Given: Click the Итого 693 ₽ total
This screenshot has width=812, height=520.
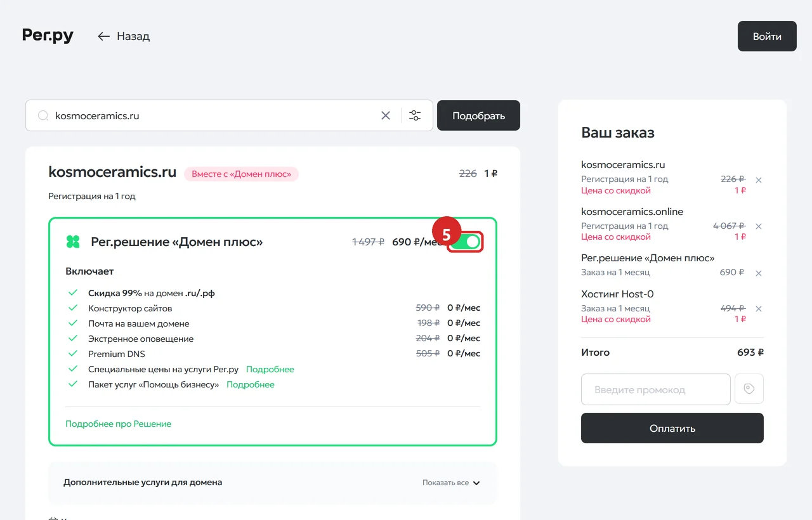Looking at the screenshot, I should tap(672, 352).
